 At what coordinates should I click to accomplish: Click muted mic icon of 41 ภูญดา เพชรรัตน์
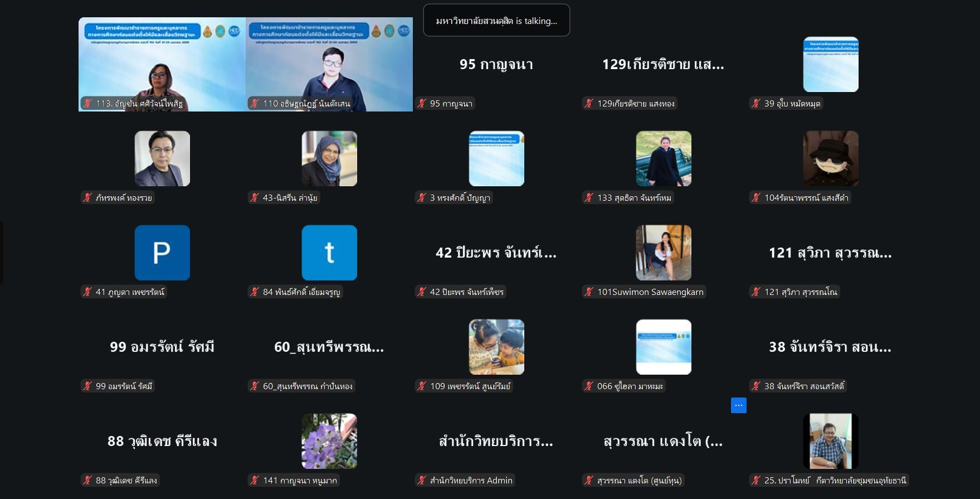(87, 292)
